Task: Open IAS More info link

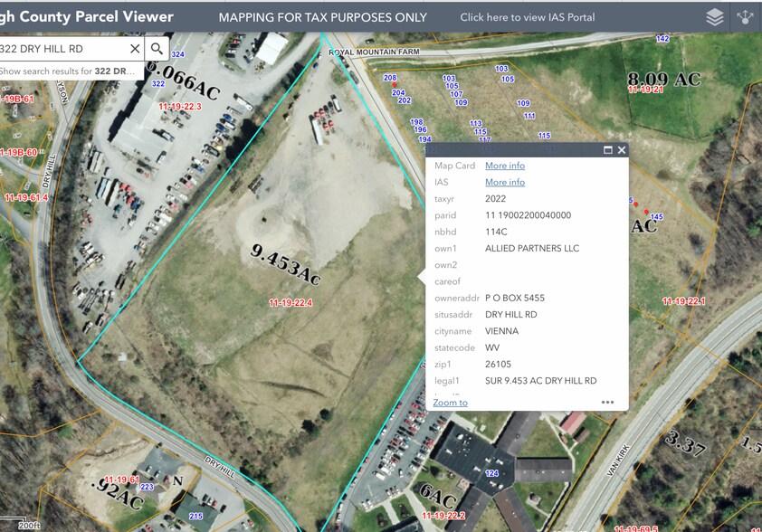Action: [504, 183]
